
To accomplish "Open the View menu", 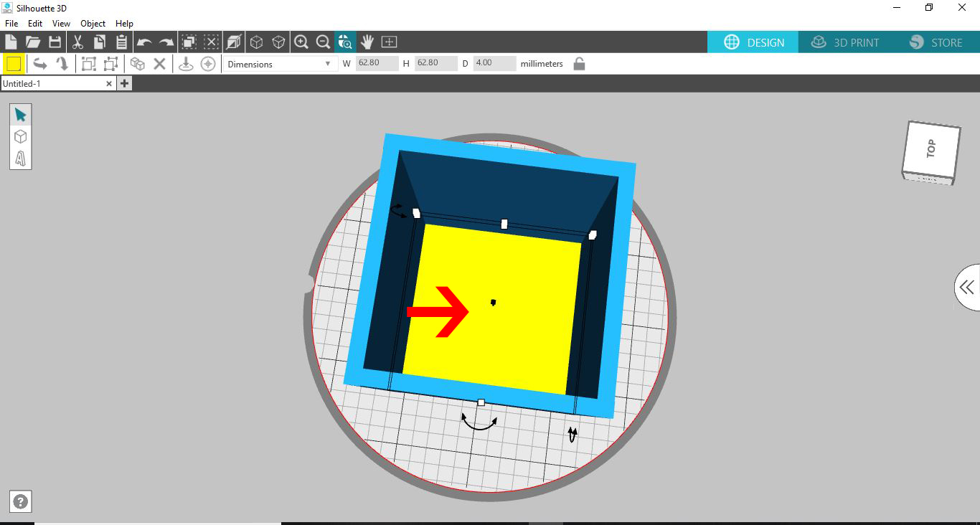I will pos(61,24).
